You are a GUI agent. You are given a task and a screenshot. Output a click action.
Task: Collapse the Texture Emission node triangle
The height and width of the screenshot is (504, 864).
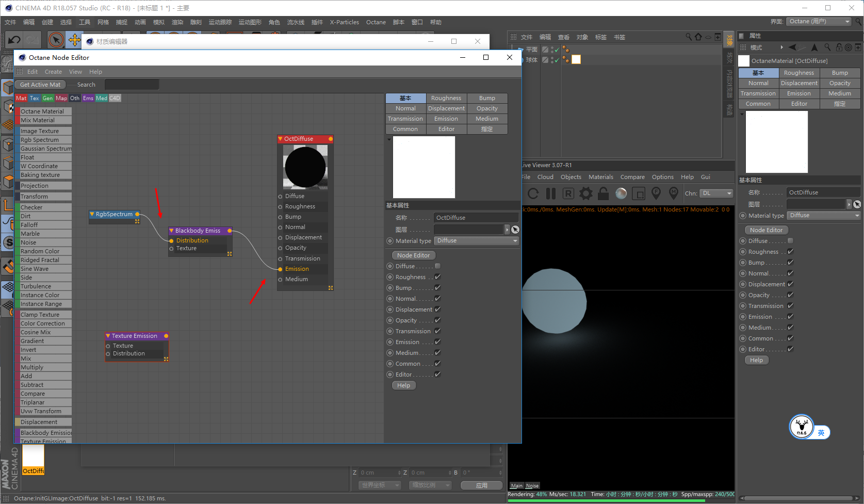tap(108, 336)
